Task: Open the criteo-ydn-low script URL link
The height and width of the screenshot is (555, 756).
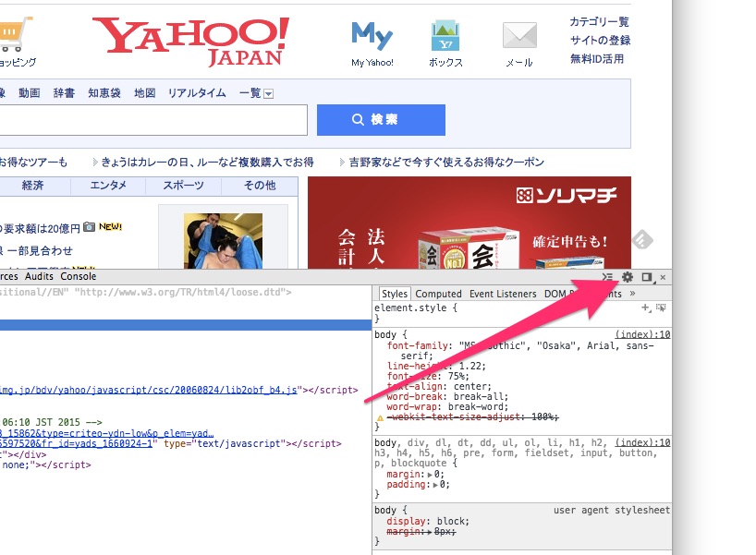Action: tap(106, 433)
